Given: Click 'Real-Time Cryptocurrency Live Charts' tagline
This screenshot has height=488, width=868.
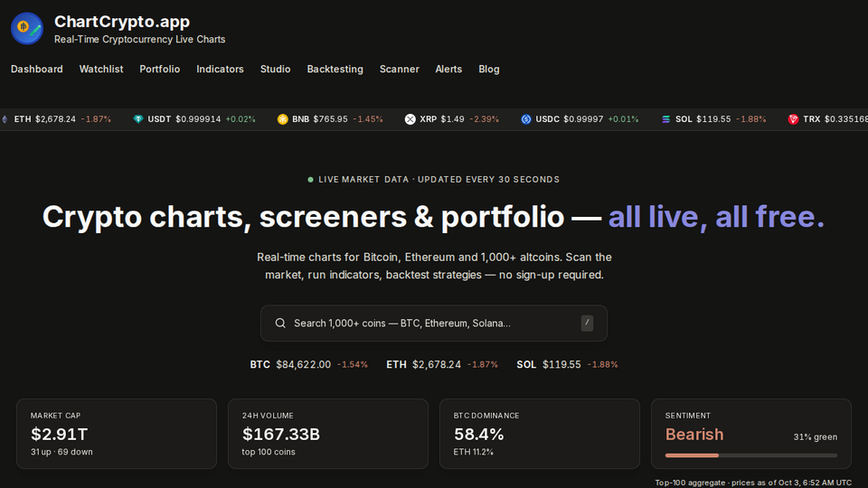Looking at the screenshot, I should [x=139, y=39].
